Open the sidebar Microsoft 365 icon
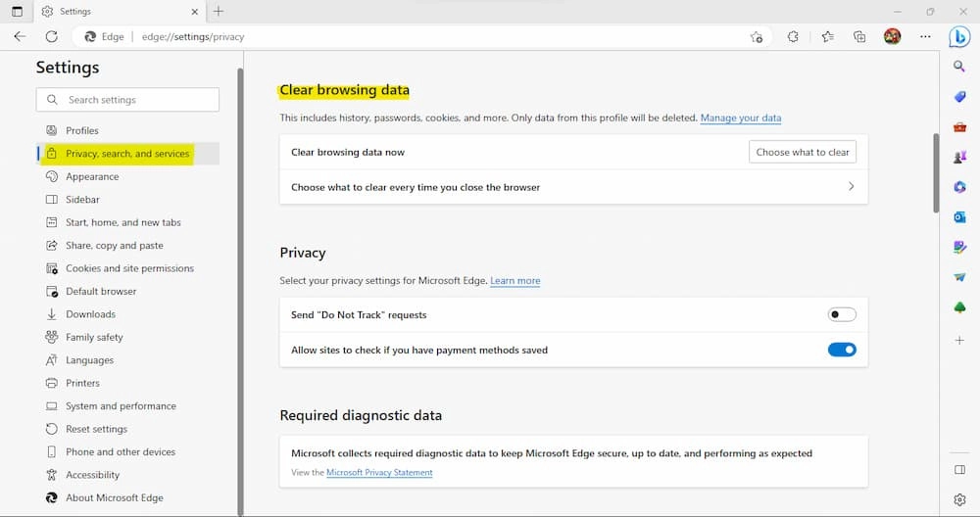This screenshot has height=517, width=980. pyautogui.click(x=959, y=187)
